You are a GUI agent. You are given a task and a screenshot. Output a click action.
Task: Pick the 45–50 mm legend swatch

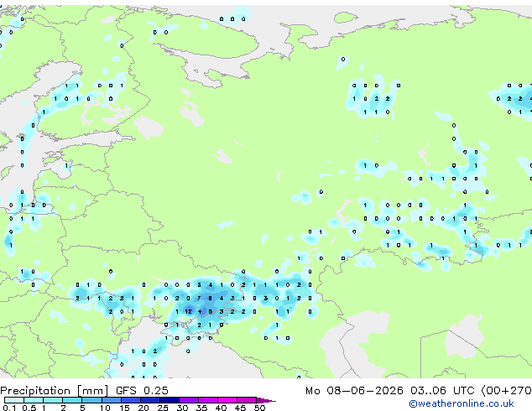point(247,400)
